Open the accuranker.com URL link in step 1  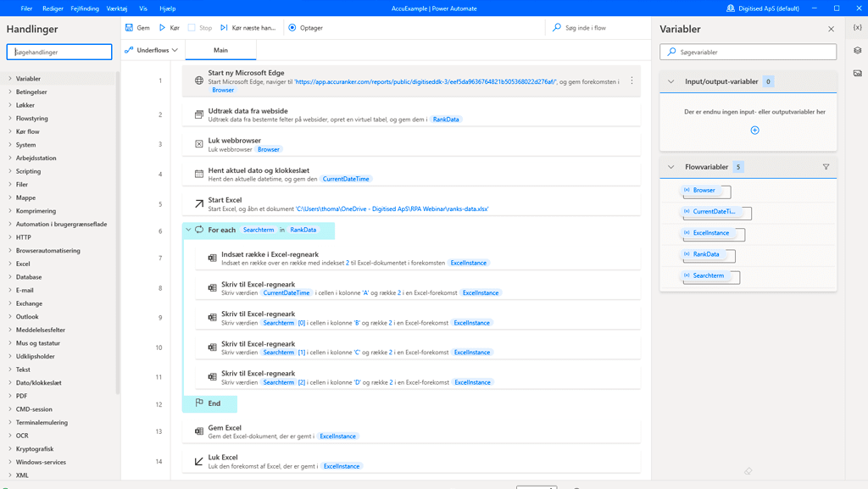point(426,81)
